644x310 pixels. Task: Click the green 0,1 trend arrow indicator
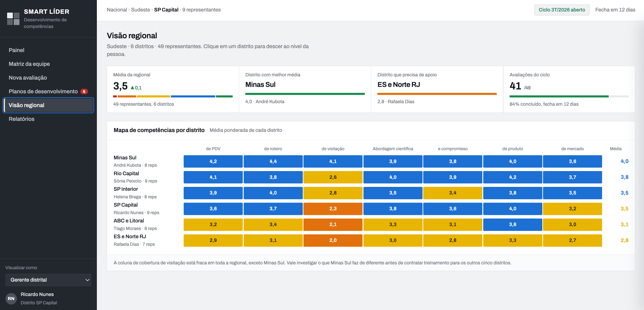[x=136, y=88]
